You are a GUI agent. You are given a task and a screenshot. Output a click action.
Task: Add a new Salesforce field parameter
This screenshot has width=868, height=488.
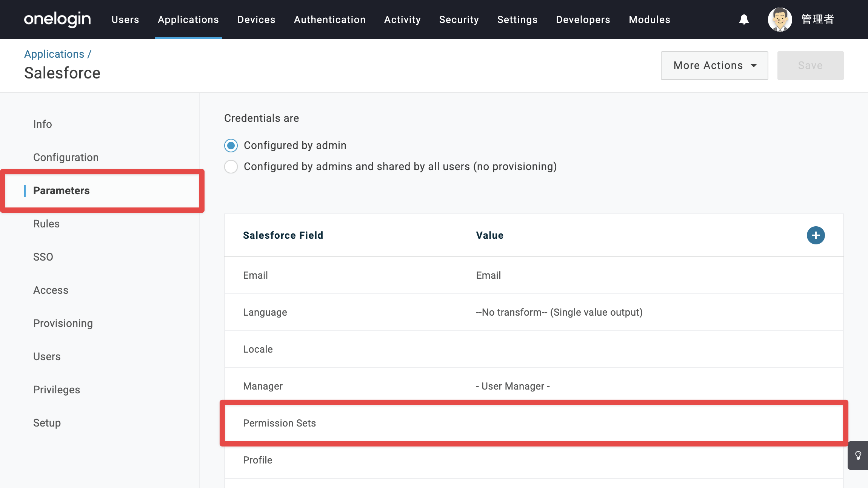click(816, 235)
